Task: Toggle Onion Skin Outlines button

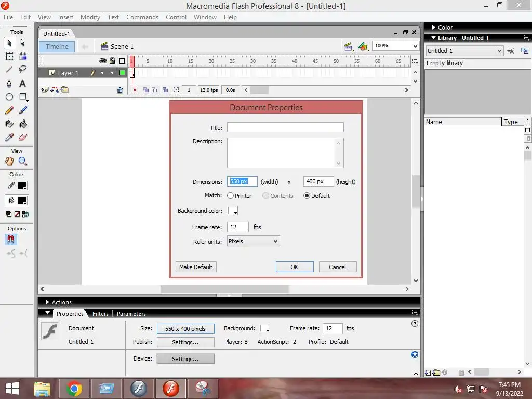Action: [x=155, y=90]
